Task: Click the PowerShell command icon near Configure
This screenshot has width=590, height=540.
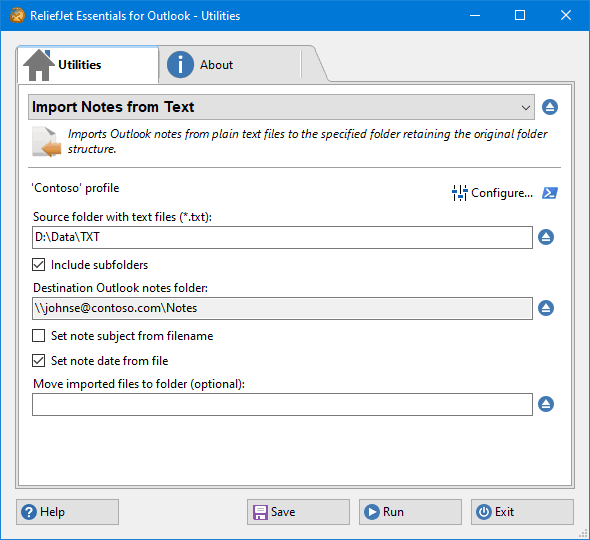Action: (550, 193)
